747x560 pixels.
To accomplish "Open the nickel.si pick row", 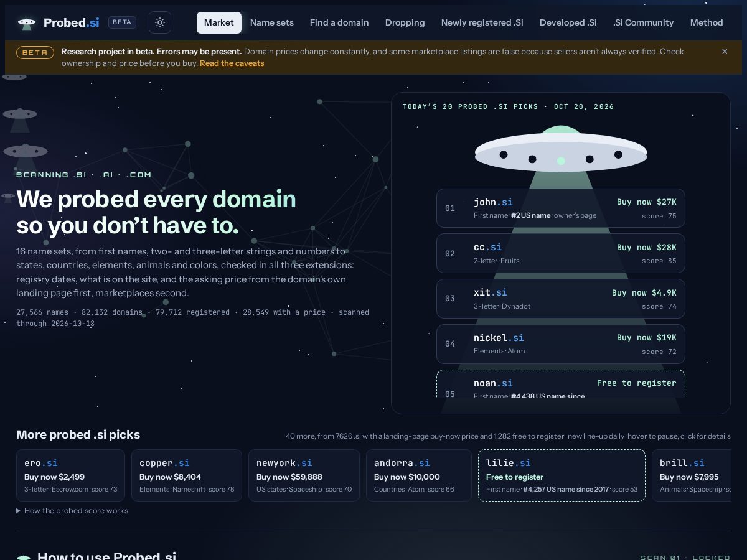I will tap(561, 344).
